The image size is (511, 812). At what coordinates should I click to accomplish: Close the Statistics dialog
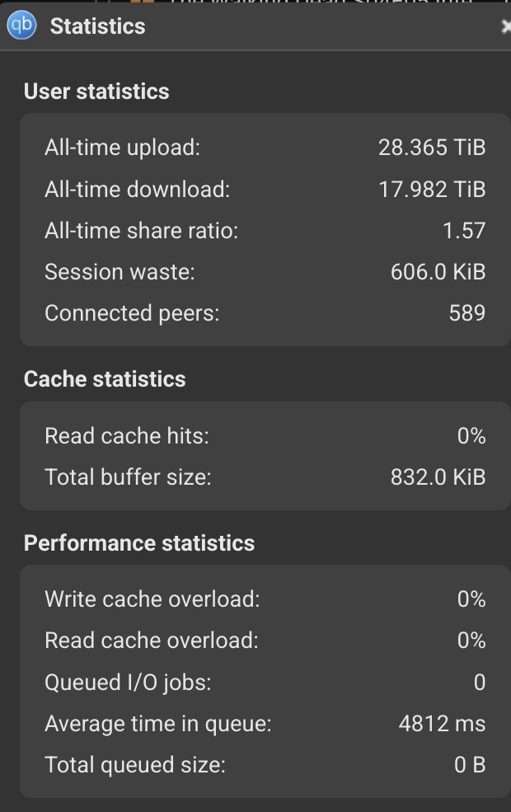tap(506, 26)
